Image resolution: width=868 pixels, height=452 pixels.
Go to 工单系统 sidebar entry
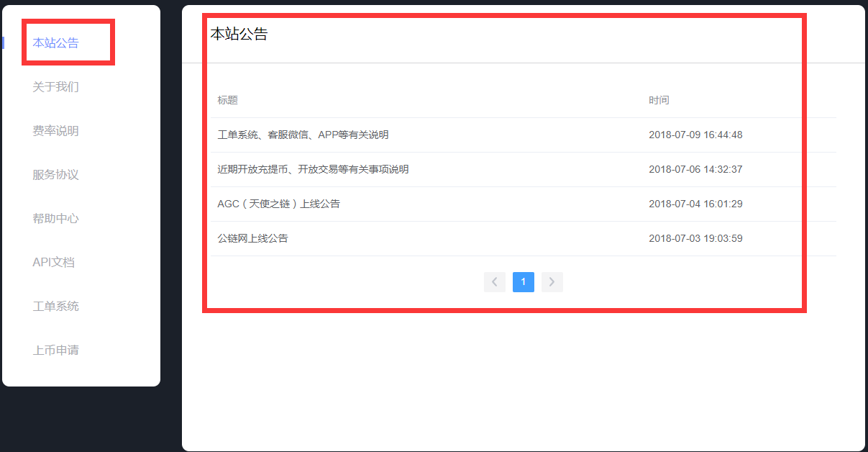pos(56,307)
